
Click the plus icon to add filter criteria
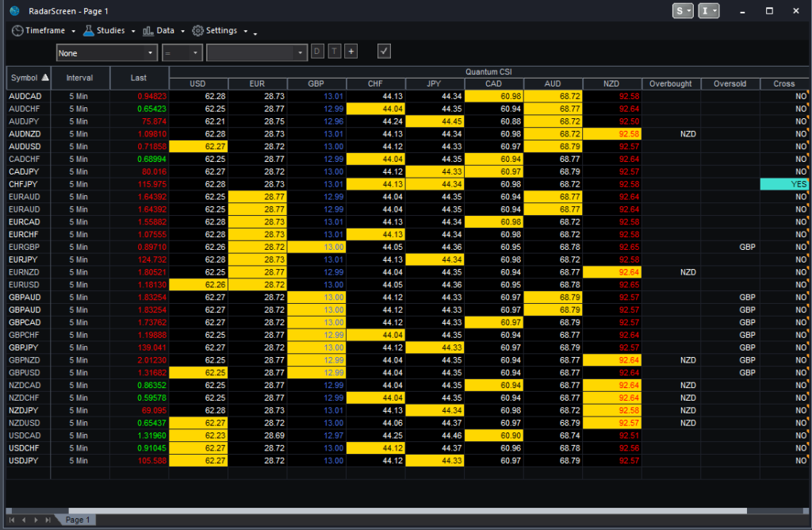point(352,51)
